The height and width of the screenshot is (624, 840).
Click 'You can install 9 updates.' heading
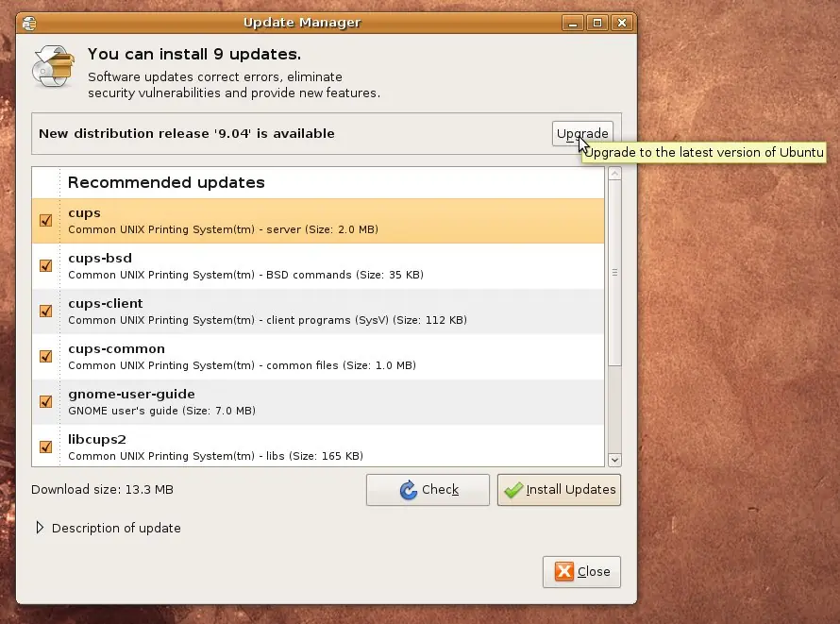tap(193, 54)
